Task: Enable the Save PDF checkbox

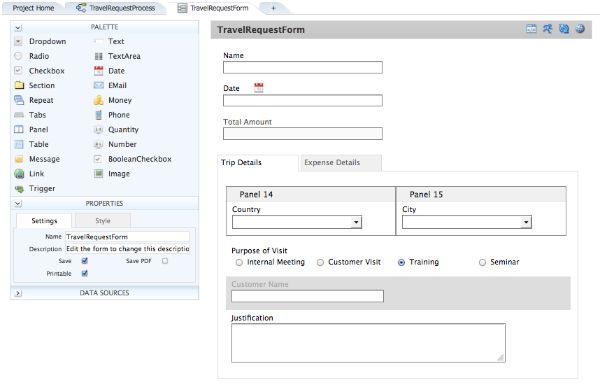Action: tap(165, 261)
